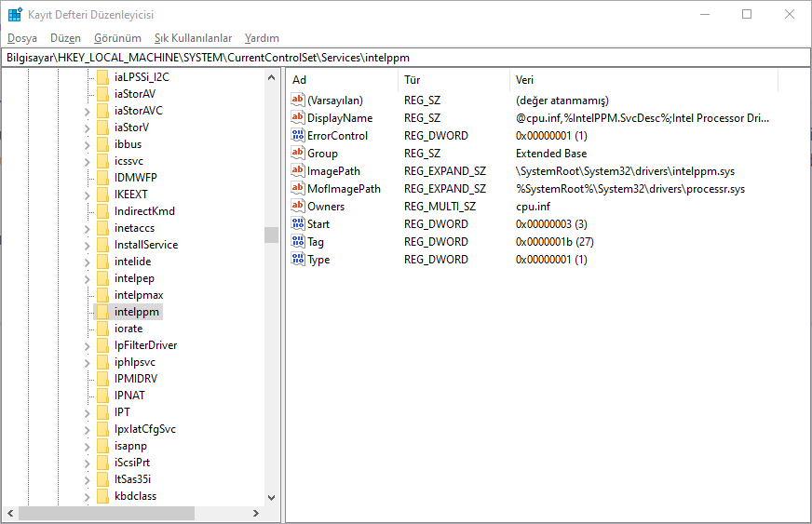Expand the inetaccs key

click(x=87, y=229)
